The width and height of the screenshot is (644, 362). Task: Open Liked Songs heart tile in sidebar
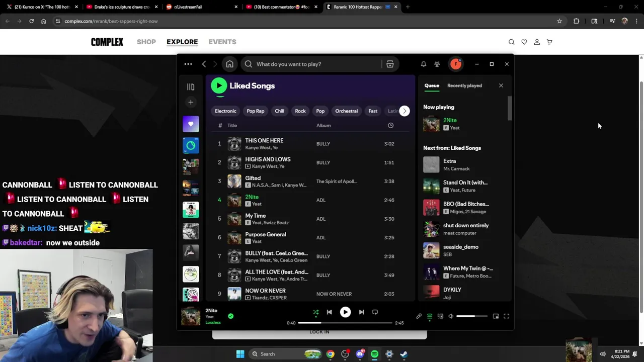191,124
